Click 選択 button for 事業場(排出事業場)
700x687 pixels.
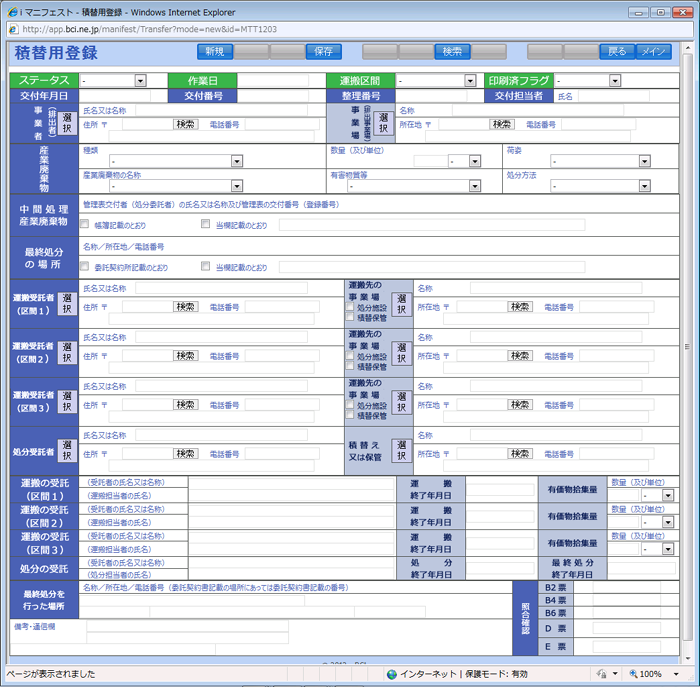(383, 123)
